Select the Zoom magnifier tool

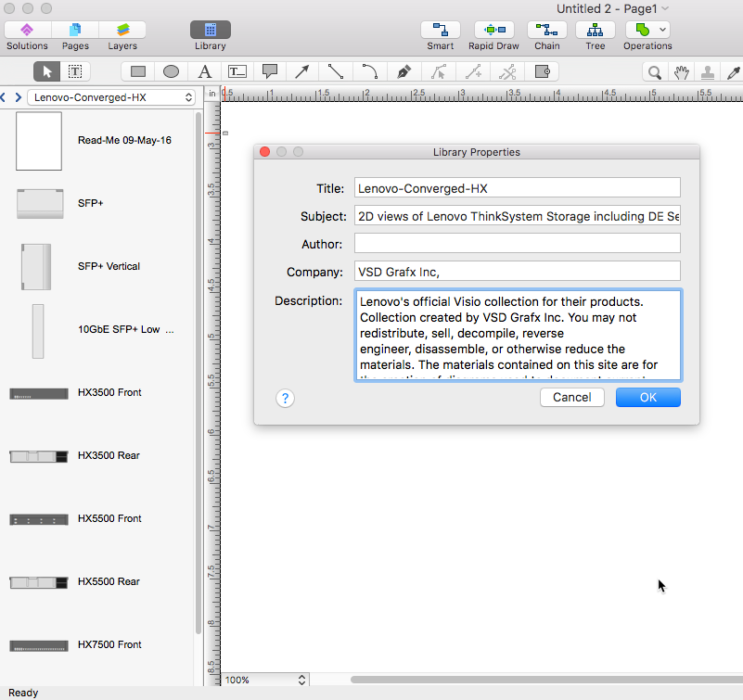654,72
